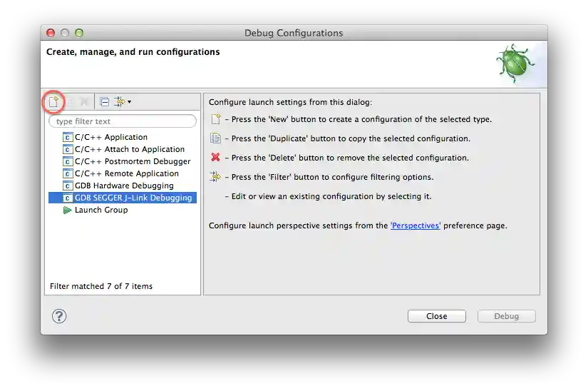Open the 'Perspectives' preference page link
The image size is (588, 391).
(416, 225)
